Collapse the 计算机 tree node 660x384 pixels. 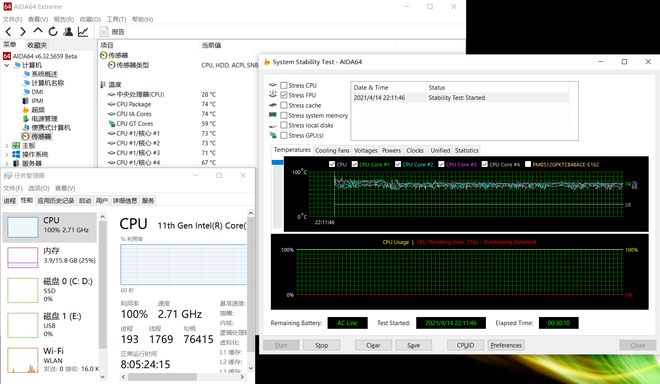(6, 65)
